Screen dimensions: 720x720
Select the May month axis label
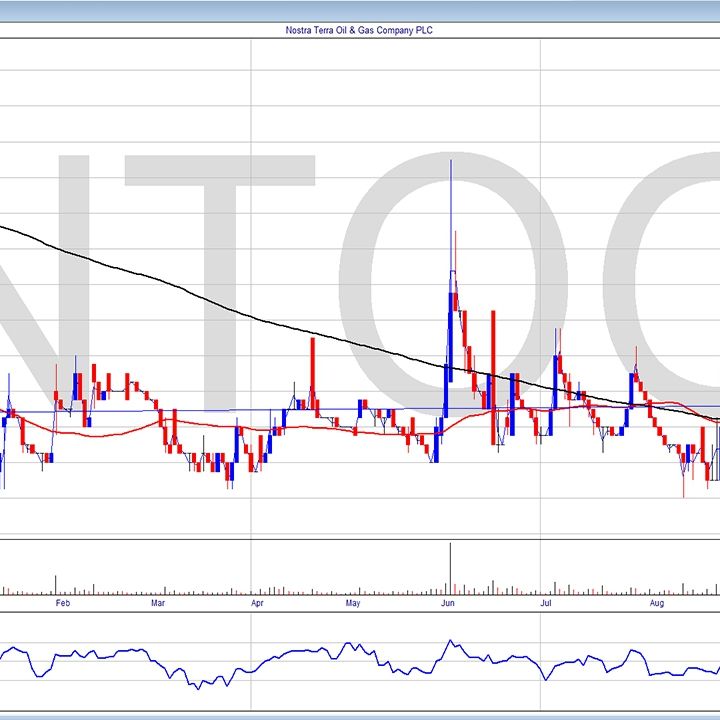click(352, 604)
